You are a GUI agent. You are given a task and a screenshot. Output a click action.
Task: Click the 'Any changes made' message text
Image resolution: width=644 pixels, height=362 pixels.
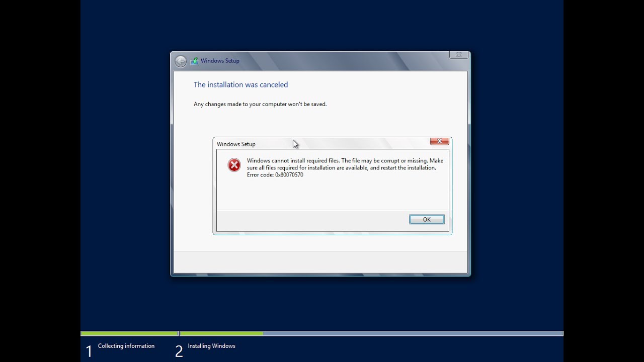point(260,104)
